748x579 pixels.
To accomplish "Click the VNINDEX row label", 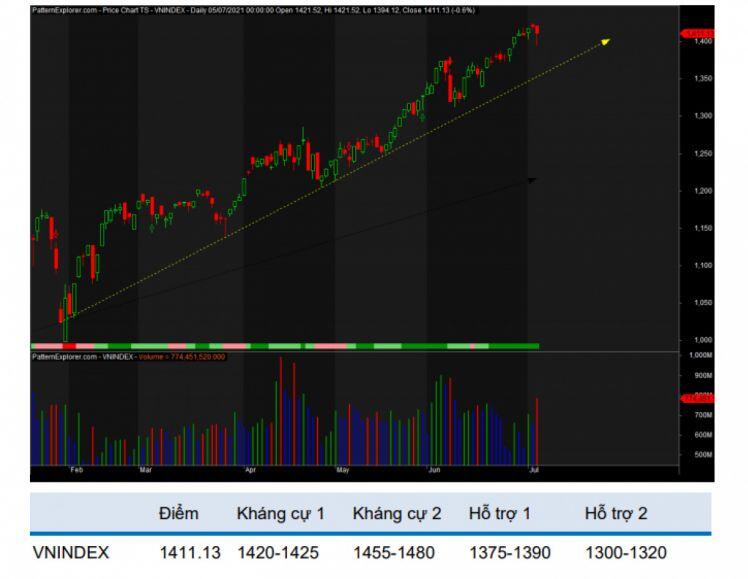I will [70, 552].
